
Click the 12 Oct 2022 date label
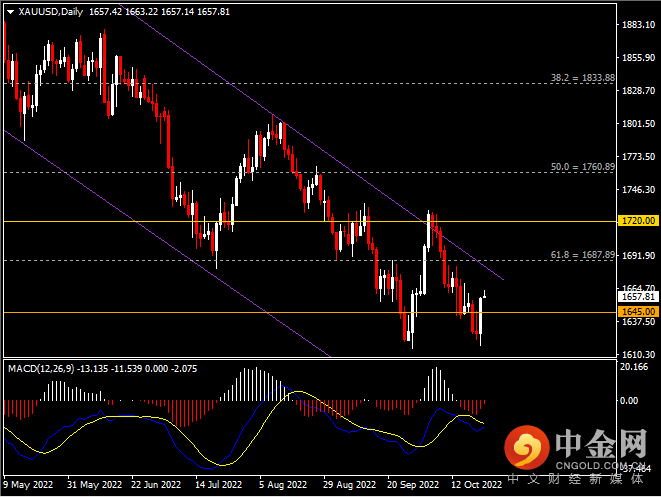[x=477, y=485]
